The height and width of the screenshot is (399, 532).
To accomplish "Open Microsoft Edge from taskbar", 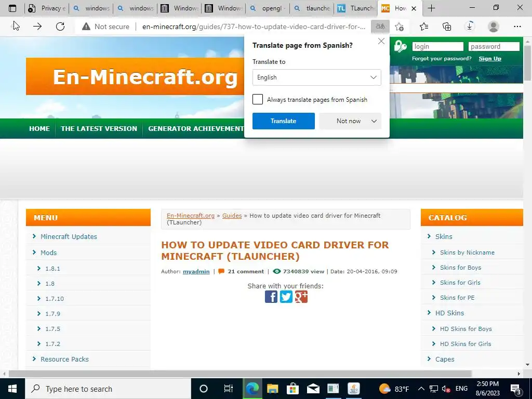I will pyautogui.click(x=252, y=389).
